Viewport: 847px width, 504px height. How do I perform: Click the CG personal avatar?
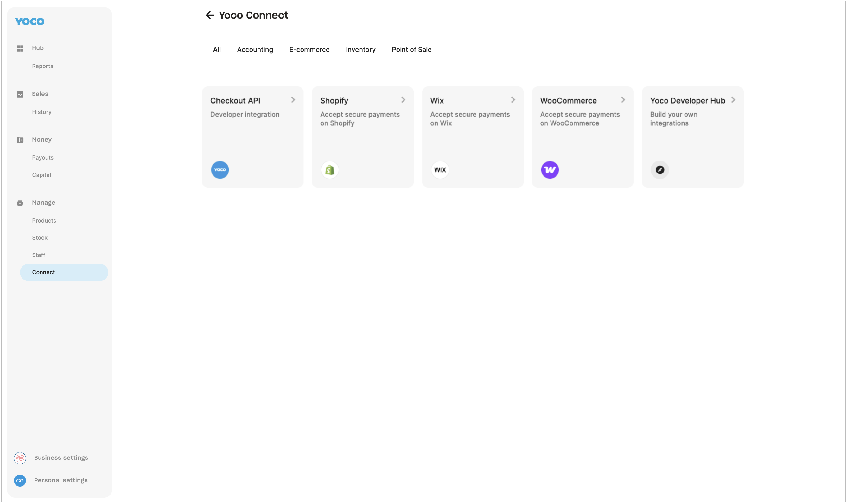(x=20, y=481)
